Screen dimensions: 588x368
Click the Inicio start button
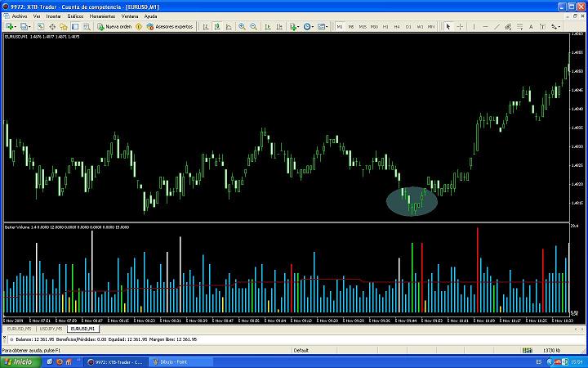tap(17, 361)
